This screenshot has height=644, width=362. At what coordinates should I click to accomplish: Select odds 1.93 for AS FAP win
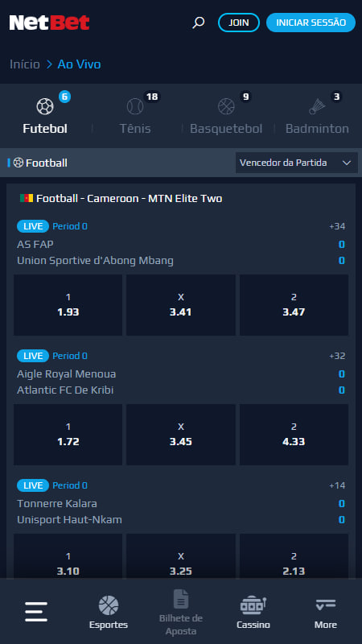pos(68,305)
